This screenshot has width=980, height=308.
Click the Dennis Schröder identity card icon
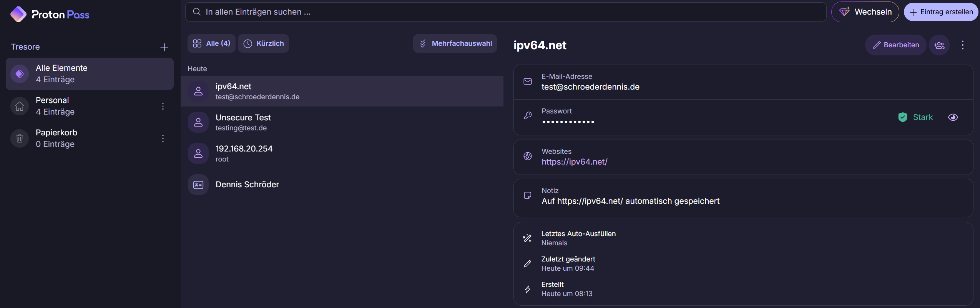point(198,185)
